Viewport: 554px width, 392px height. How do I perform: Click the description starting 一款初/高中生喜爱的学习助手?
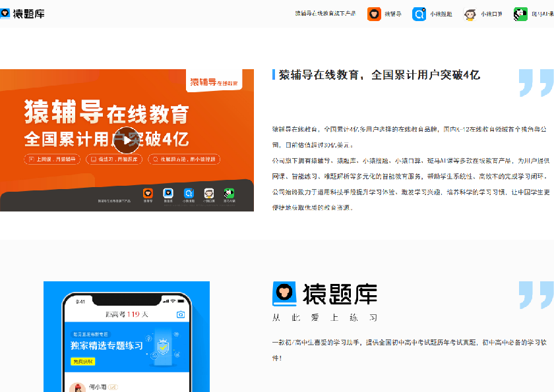[409, 350]
